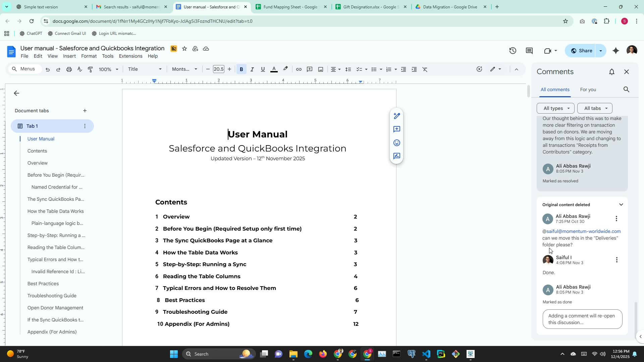Screen dimensions: 644x362
Task: Open comment notification settings bell
Action: pos(612,72)
